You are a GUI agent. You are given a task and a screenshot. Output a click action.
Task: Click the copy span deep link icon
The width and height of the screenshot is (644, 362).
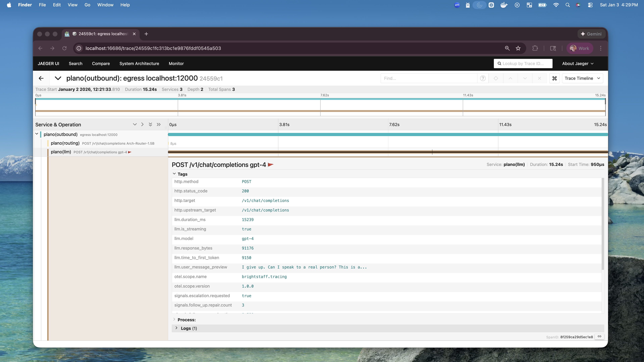click(x=599, y=337)
